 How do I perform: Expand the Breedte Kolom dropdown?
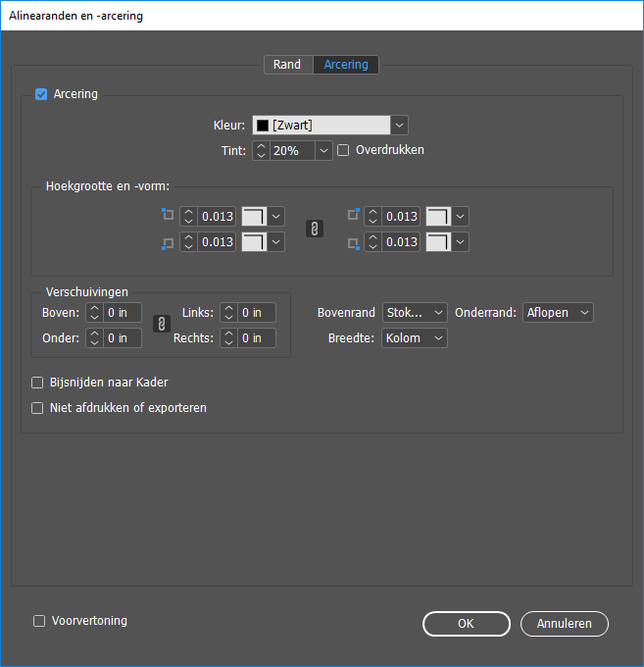(x=415, y=338)
